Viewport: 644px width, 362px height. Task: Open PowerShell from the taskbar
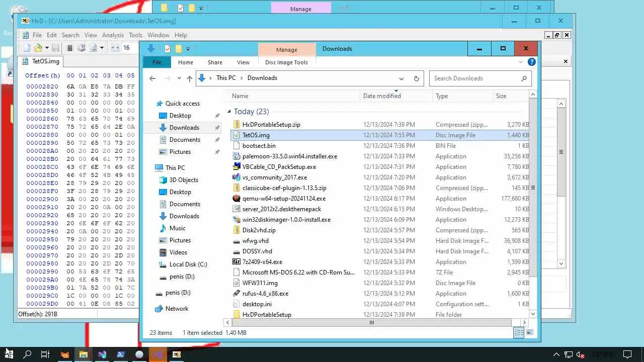tap(121, 354)
